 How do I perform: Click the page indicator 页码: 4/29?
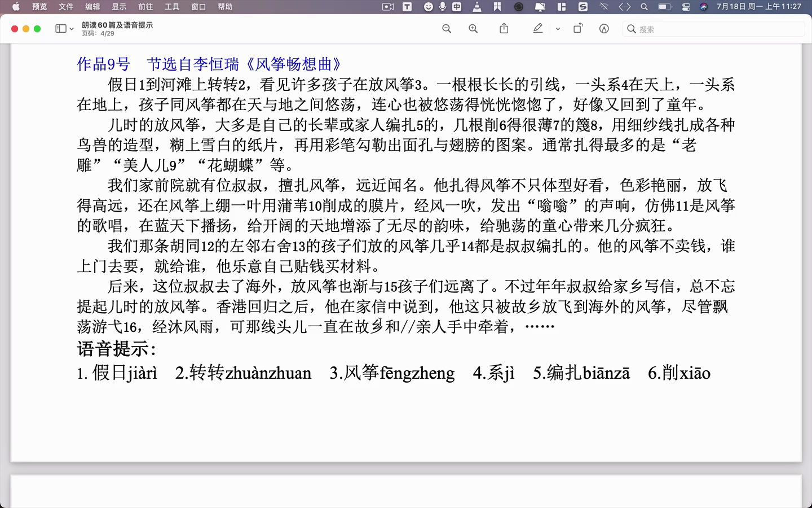(x=98, y=33)
